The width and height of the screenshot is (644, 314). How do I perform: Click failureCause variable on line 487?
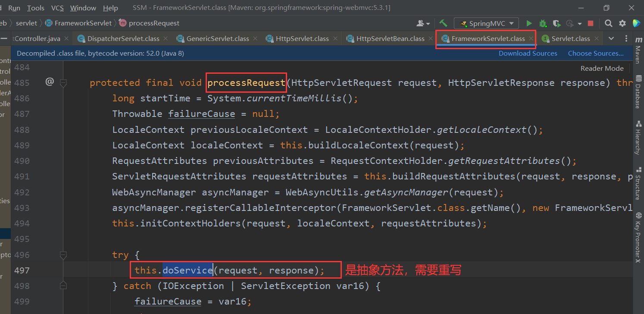click(201, 114)
